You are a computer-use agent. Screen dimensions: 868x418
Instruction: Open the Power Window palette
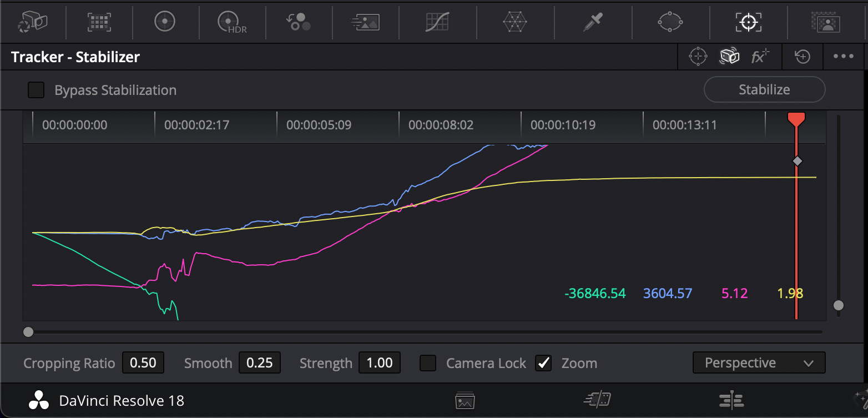point(670,22)
